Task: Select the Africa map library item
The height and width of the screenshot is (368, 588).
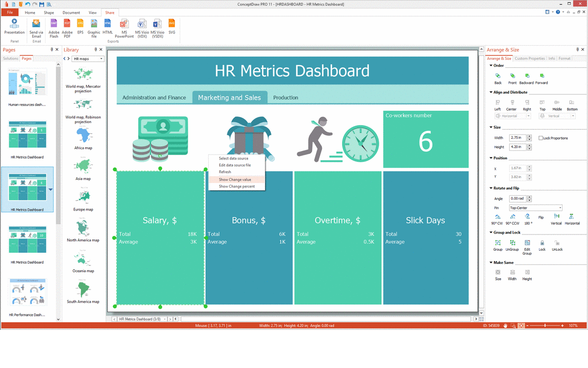Action: [83, 138]
